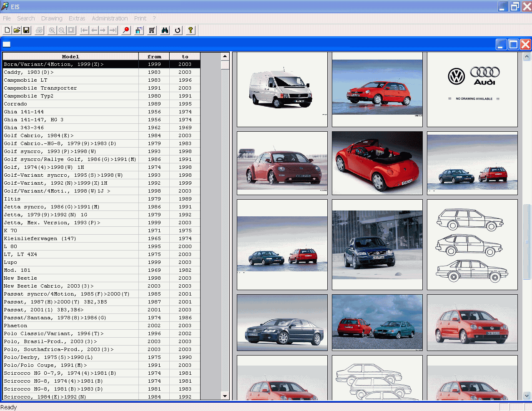Open the Search menu
This screenshot has height=411, width=532.
click(x=26, y=18)
